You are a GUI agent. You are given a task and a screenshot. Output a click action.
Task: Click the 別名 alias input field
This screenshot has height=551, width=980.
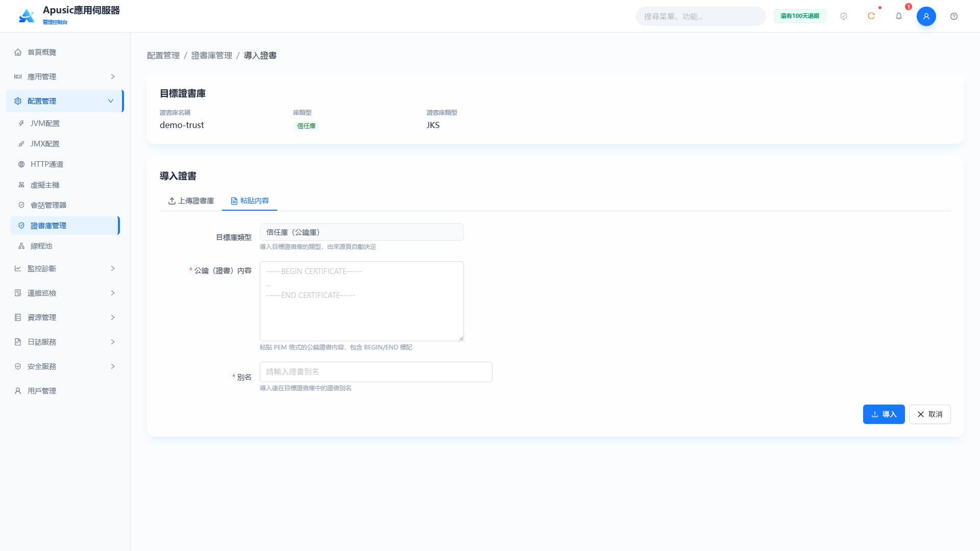coord(376,372)
